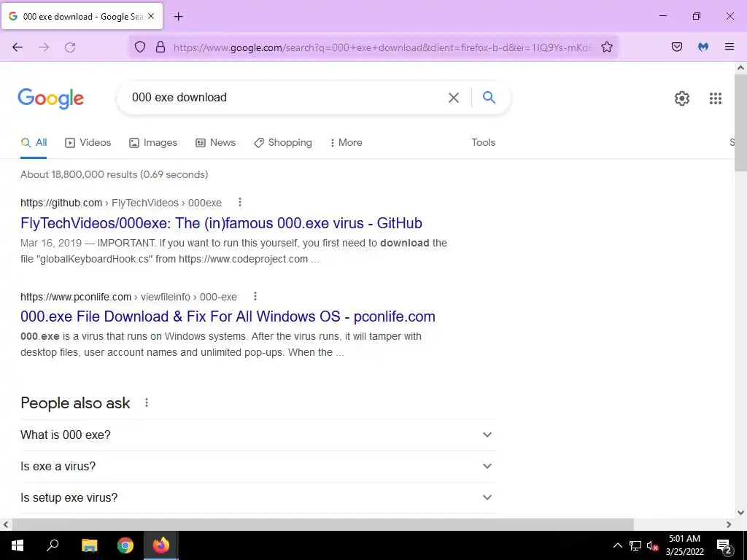Bookmark this page with the star
Screen dimensions: 747x560
pyautogui.click(x=606, y=47)
